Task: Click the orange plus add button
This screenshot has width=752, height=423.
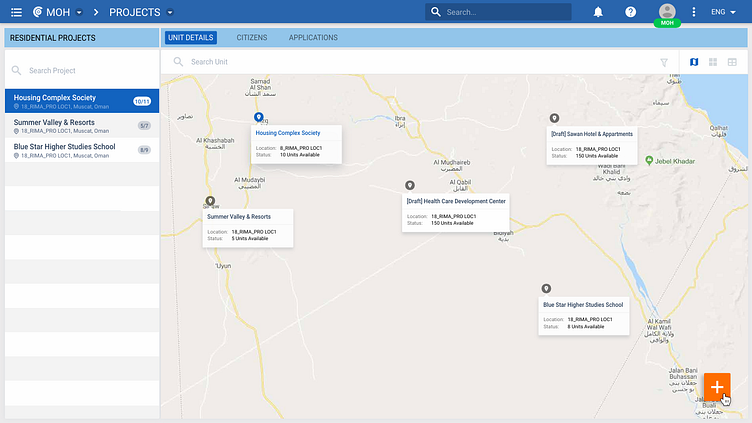Action: [x=717, y=387]
